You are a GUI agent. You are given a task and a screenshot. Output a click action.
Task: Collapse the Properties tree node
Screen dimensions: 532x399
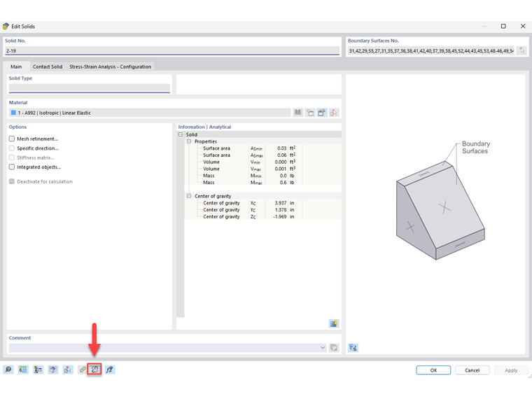point(189,141)
